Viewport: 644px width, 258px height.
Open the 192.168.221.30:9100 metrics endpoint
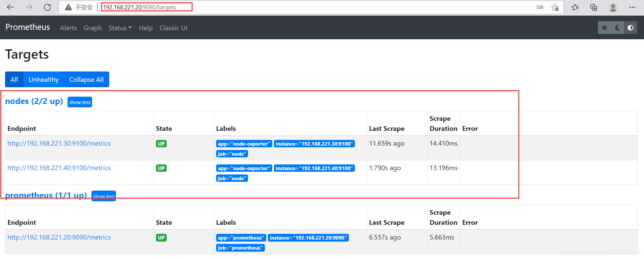tap(59, 143)
